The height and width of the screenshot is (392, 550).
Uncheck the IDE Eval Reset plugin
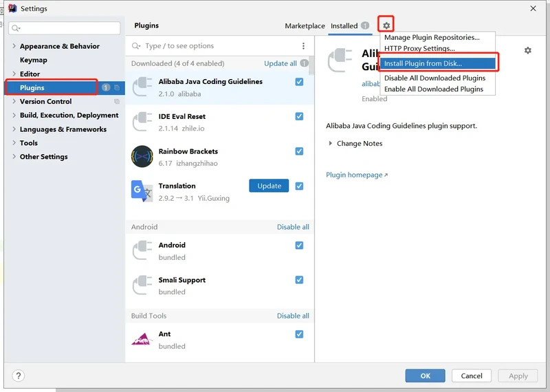299,116
